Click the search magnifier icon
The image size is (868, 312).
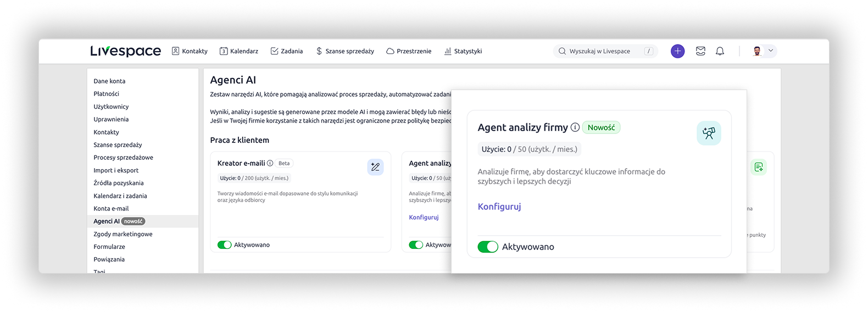(x=562, y=51)
